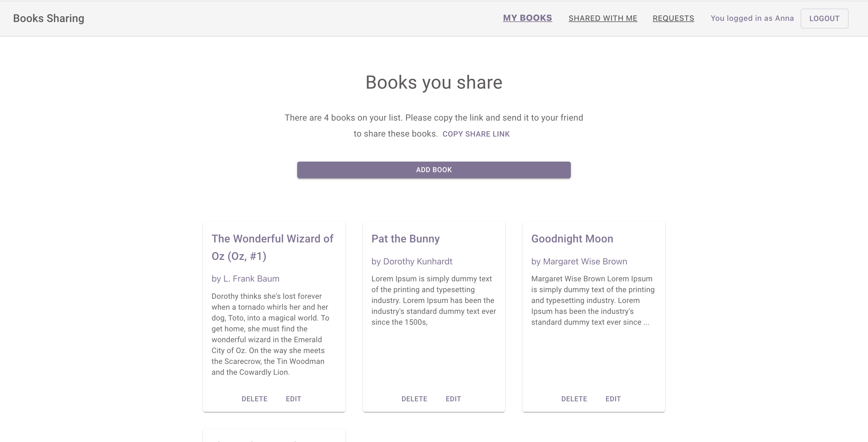Open the Goodnight Moon title
This screenshot has width=868, height=442.
tap(572, 239)
